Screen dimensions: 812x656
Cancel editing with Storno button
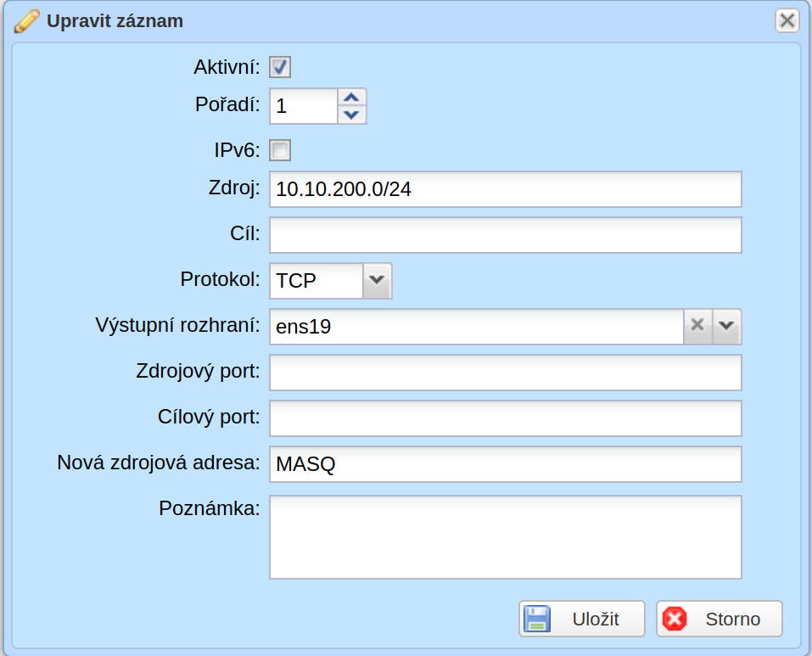coord(720,619)
